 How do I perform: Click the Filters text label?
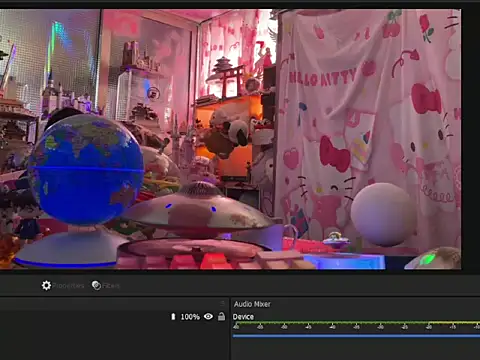111,286
